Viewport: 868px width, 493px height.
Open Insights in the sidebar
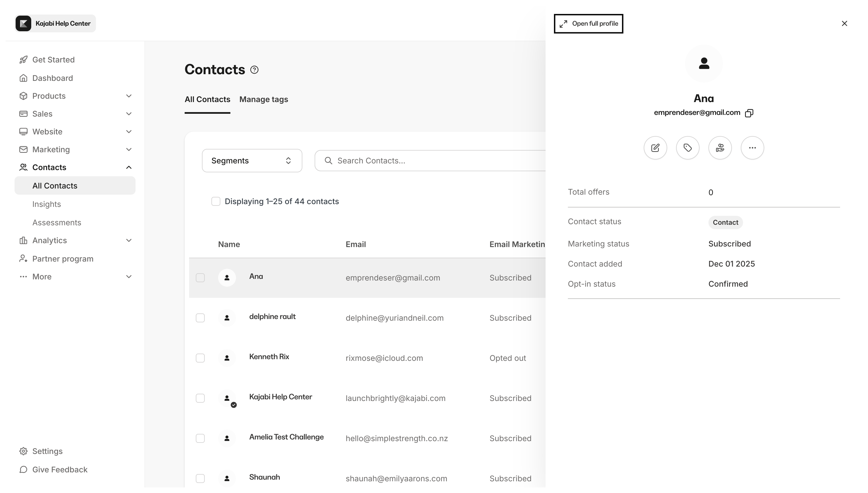47,204
